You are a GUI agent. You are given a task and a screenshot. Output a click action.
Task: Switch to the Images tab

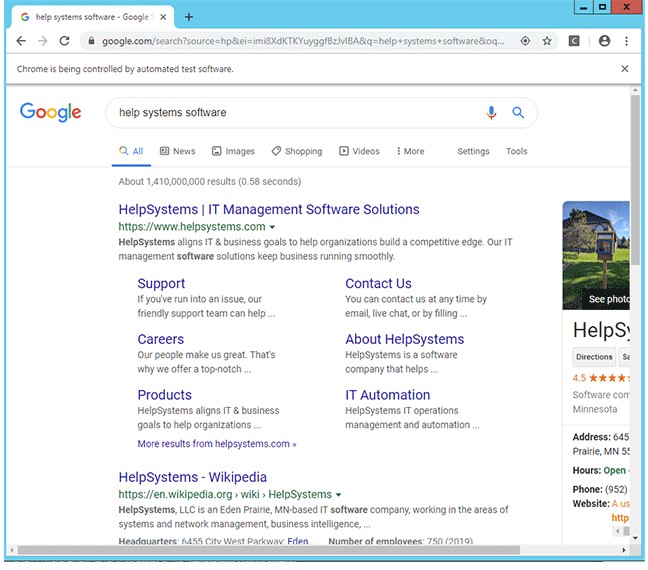tap(233, 151)
